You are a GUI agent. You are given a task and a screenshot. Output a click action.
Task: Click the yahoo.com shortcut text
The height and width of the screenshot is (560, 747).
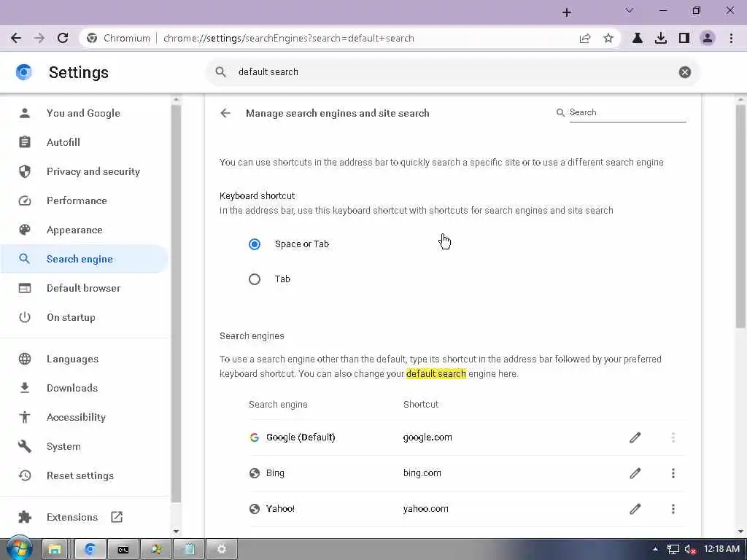point(425,508)
